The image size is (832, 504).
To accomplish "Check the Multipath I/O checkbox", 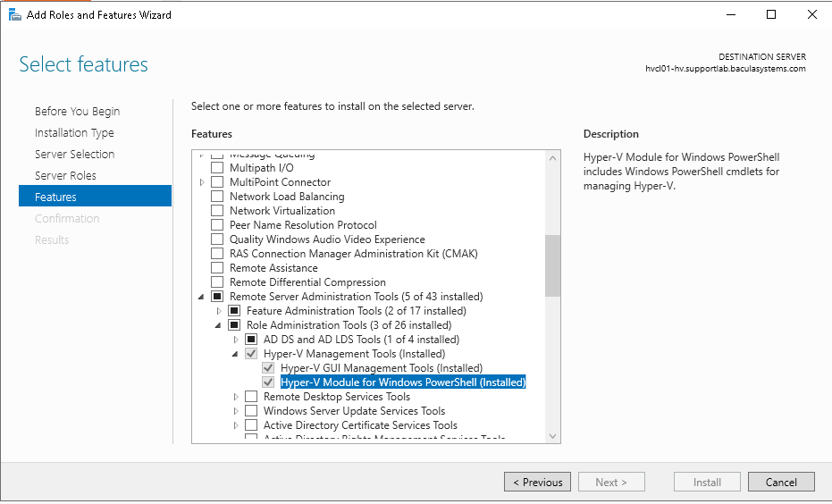I will [x=217, y=168].
